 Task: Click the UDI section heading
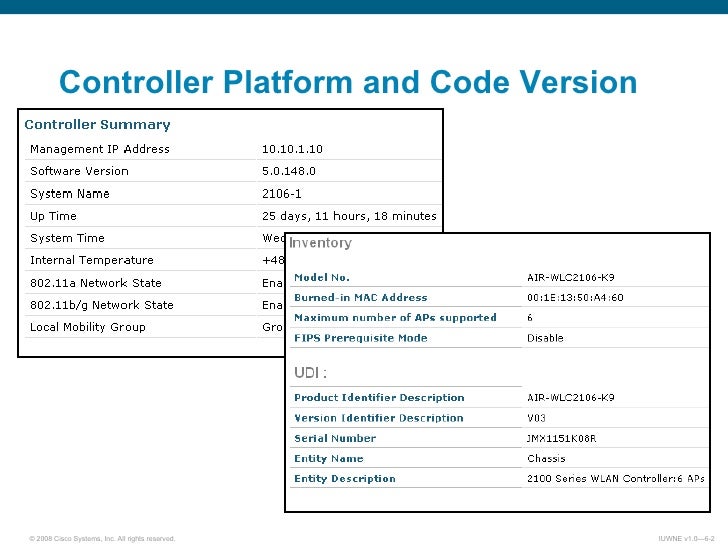click(x=311, y=372)
